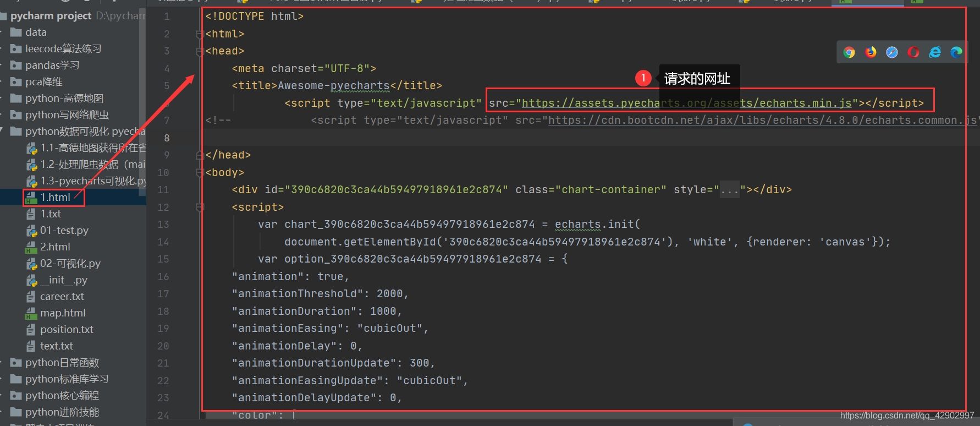Image resolution: width=980 pixels, height=426 pixels.
Task: Open the page preview in Chrome
Action: coord(849,52)
